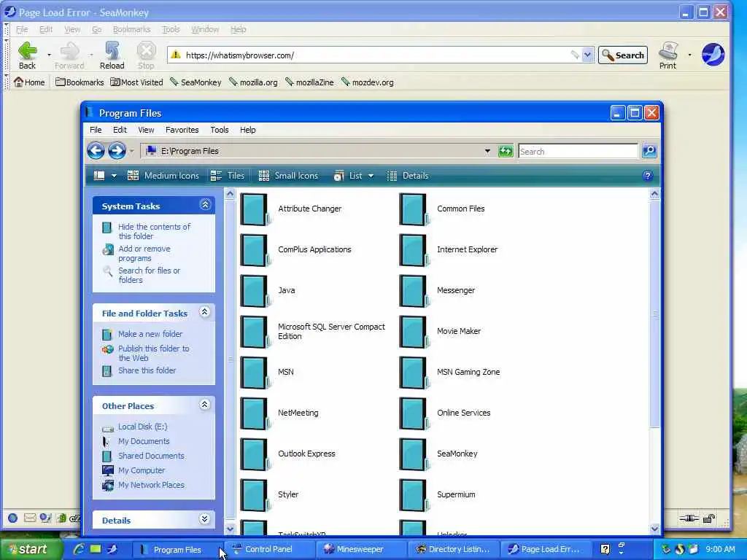This screenshot has width=747, height=560.
Task: Click the SeaMonkey Mail envelope status icon
Action: click(x=29, y=518)
